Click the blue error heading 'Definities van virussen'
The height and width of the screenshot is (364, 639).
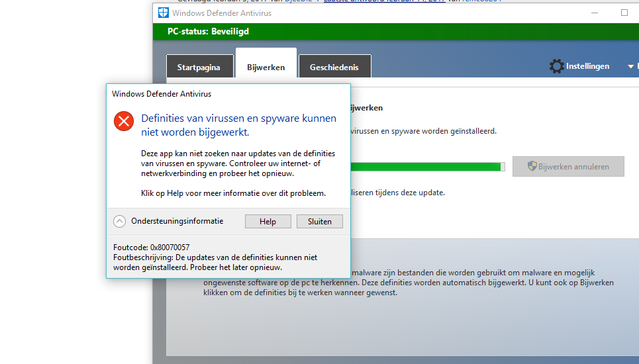pos(239,125)
